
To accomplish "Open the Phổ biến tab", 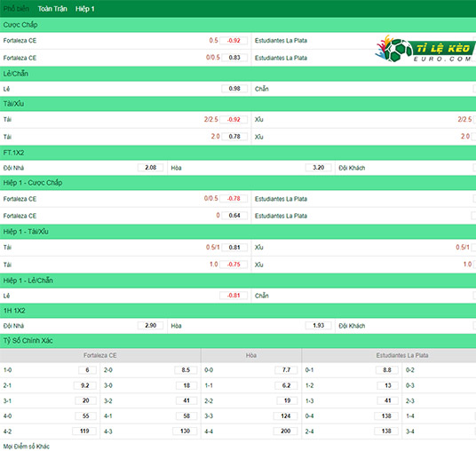I will click(16, 9).
